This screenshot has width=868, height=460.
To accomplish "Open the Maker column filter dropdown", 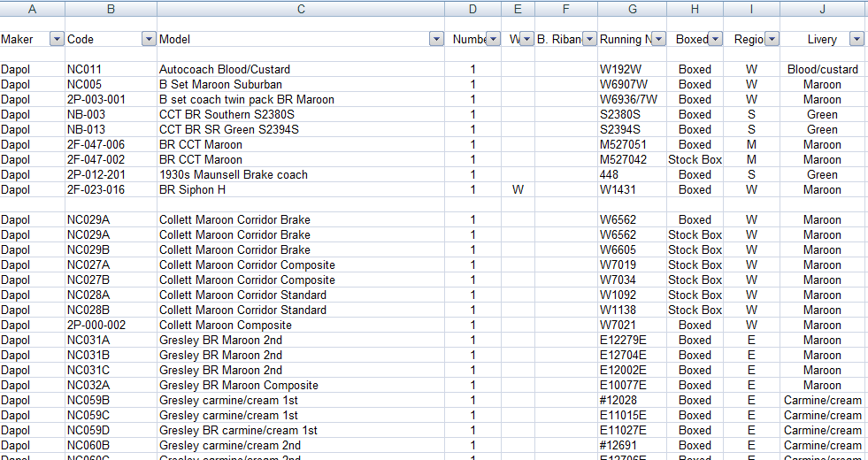I will pos(57,39).
